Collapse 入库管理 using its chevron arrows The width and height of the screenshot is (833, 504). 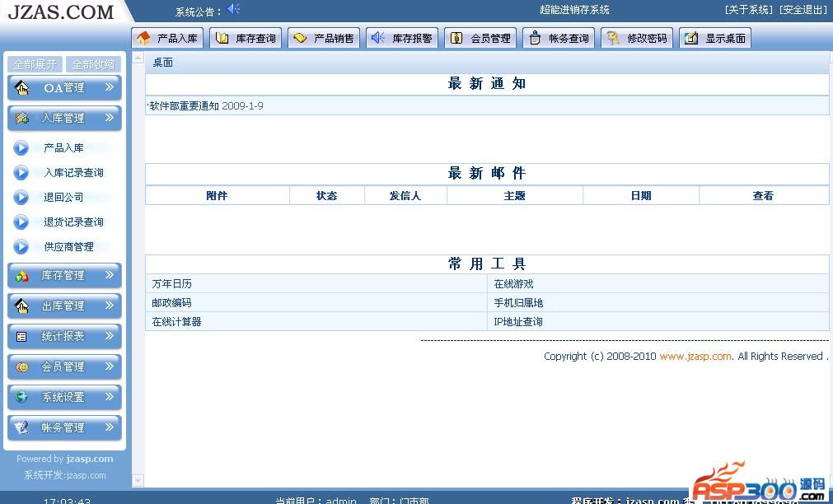tap(110, 118)
